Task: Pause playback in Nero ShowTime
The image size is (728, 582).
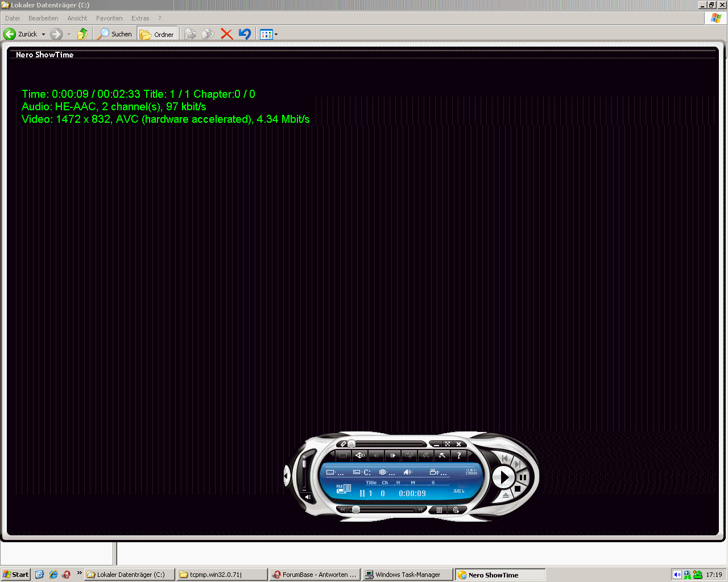Action: click(523, 477)
